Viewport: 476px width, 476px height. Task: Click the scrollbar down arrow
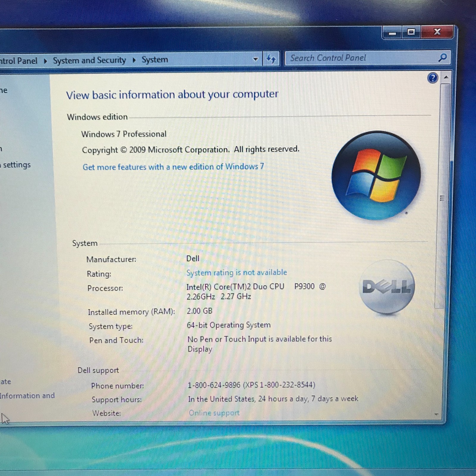coord(436,414)
